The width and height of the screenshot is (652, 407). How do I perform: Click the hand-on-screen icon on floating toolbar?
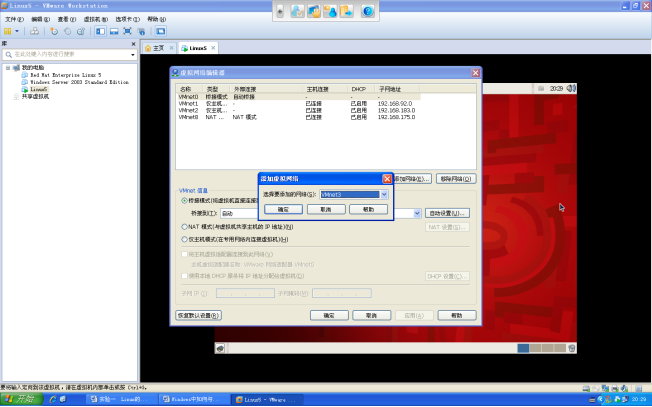[x=314, y=11]
